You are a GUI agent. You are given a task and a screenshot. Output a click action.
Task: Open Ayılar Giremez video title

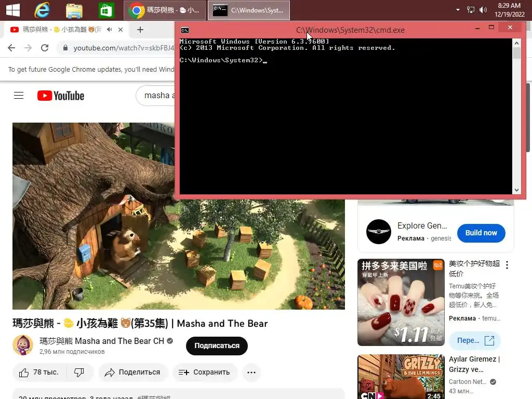tap(474, 364)
